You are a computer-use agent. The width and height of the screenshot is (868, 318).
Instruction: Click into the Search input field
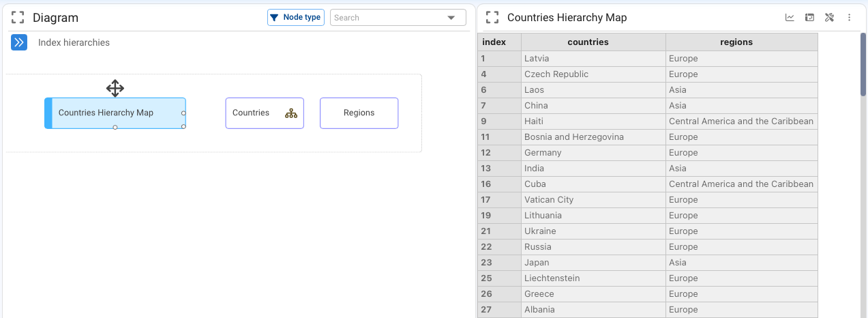[387, 18]
